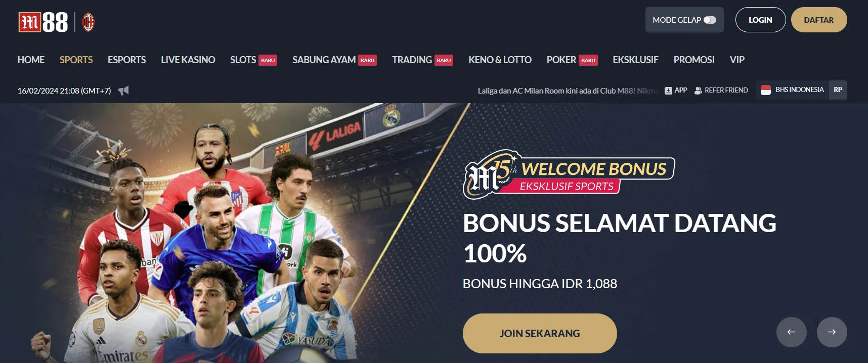Open the Slots menu item

(243, 60)
